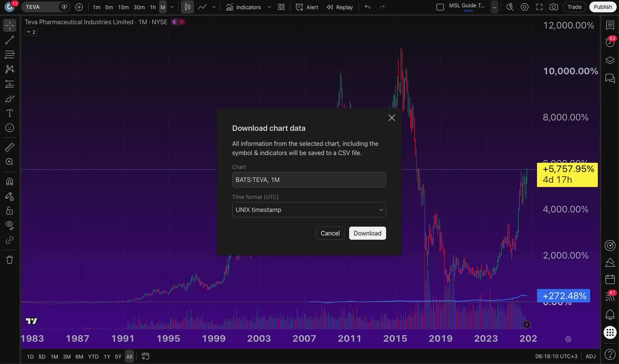Start bar Replay mode
The width and height of the screenshot is (619, 364).
coord(340,7)
